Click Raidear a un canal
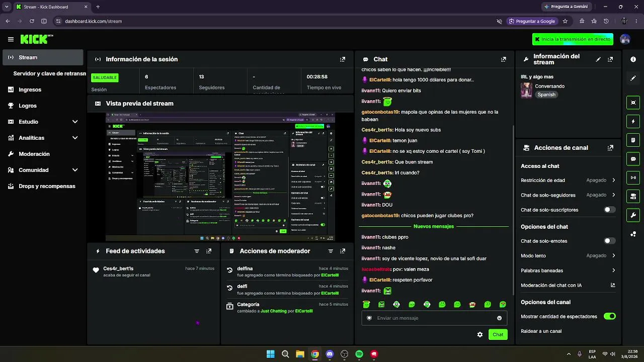 (x=541, y=331)
